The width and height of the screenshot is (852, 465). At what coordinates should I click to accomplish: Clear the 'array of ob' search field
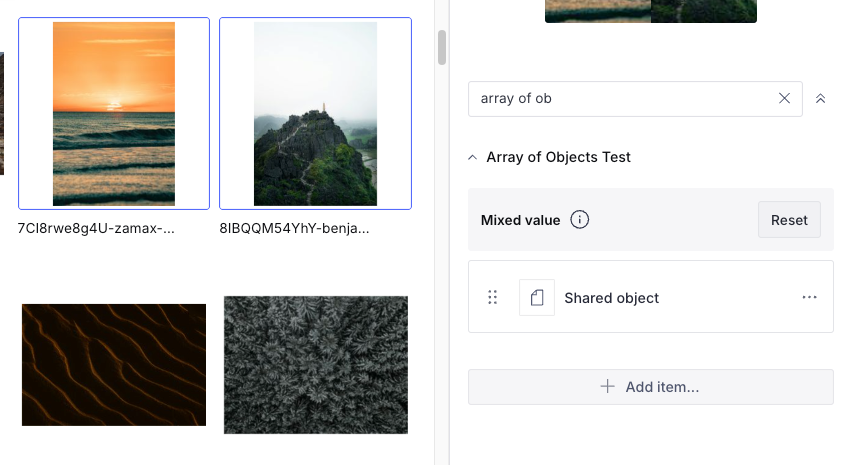784,98
